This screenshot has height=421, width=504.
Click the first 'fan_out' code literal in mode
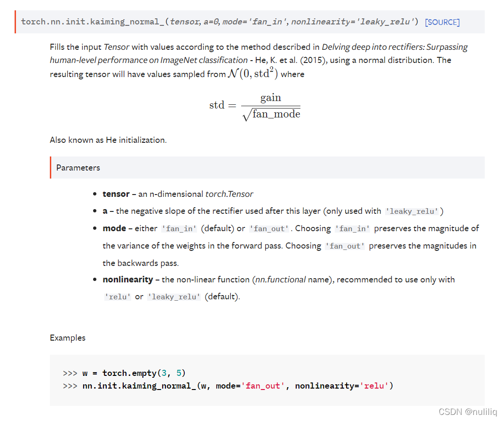pyautogui.click(x=269, y=229)
